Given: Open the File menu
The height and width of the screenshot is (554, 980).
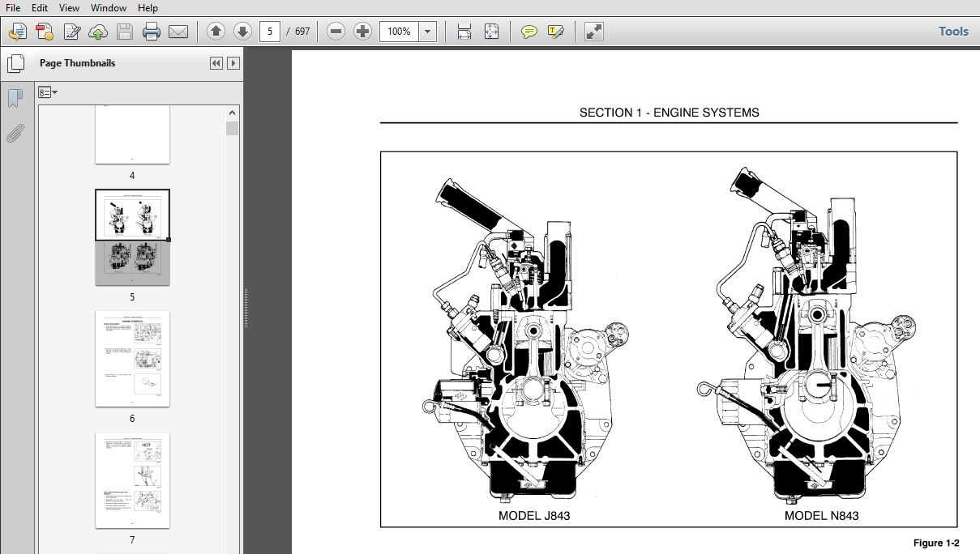Looking at the screenshot, I should point(13,7).
